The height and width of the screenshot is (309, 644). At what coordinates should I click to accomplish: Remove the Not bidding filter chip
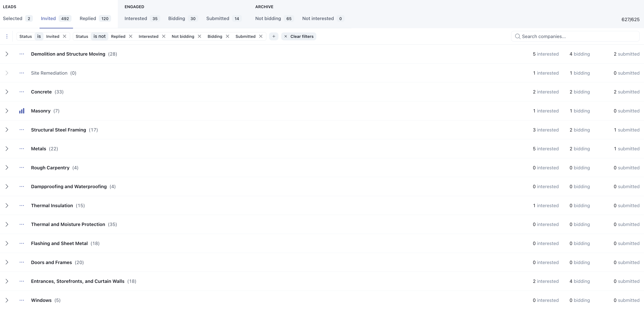(x=200, y=36)
